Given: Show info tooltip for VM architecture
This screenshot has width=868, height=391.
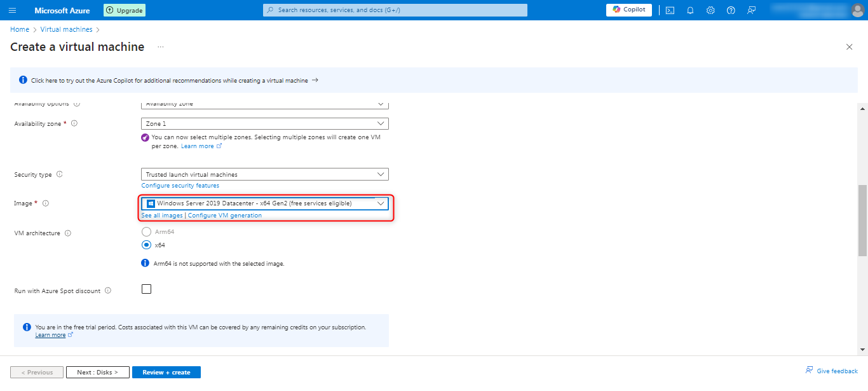Looking at the screenshot, I should click(x=68, y=233).
